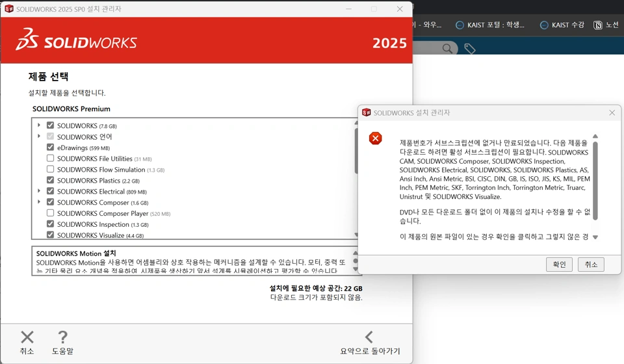Click the 'SOLIDWORKS Motion 설치' description heading
Image resolution: width=624 pixels, height=364 pixels.
[x=76, y=253]
